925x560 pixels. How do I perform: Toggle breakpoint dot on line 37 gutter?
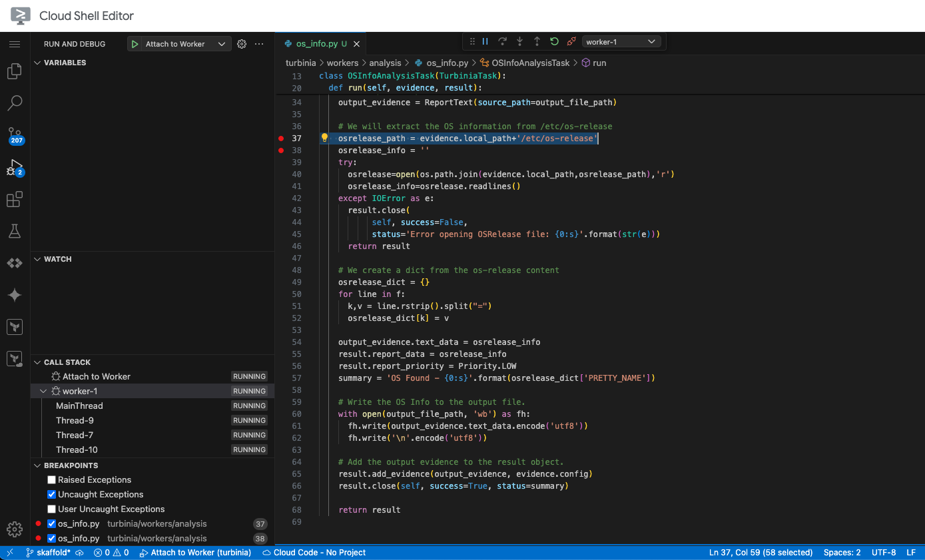tap(281, 139)
